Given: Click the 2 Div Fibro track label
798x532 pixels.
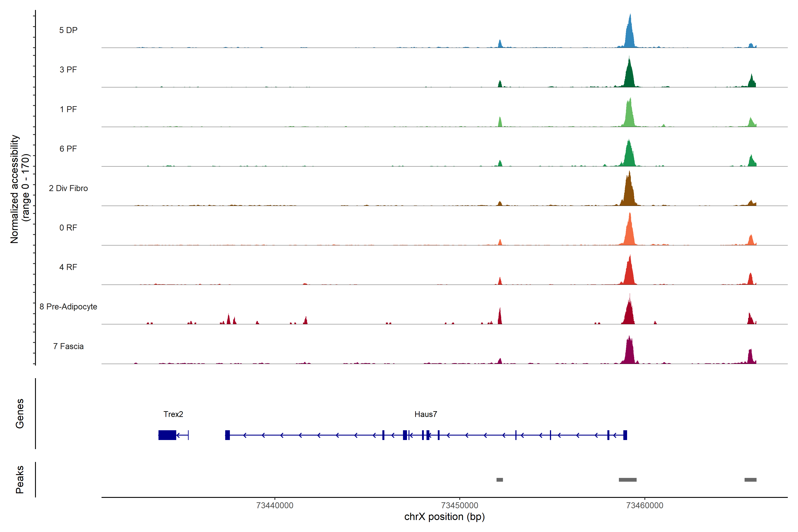Looking at the screenshot, I should pos(68,188).
